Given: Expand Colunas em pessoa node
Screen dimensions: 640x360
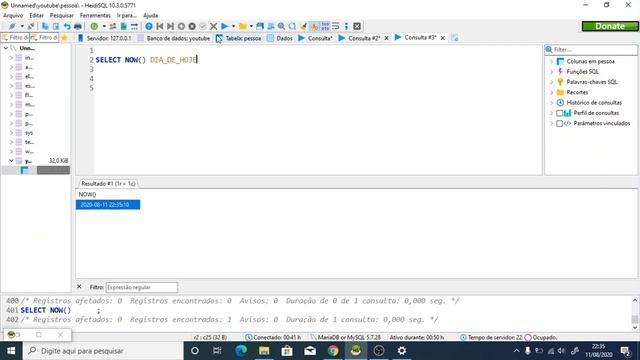Looking at the screenshot, I should (552, 62).
